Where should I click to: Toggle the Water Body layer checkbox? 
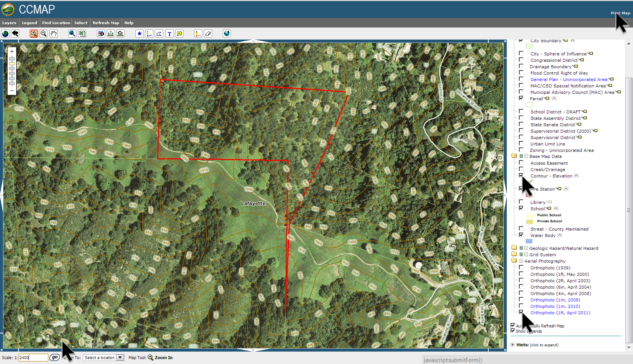pos(521,235)
